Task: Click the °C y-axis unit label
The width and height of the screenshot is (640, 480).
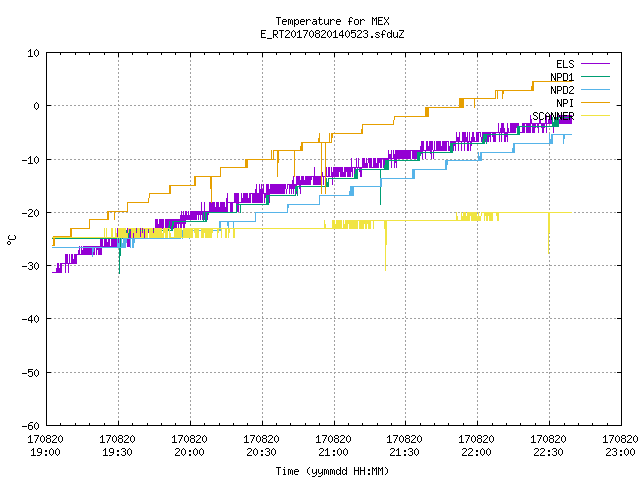Action: coord(11,240)
